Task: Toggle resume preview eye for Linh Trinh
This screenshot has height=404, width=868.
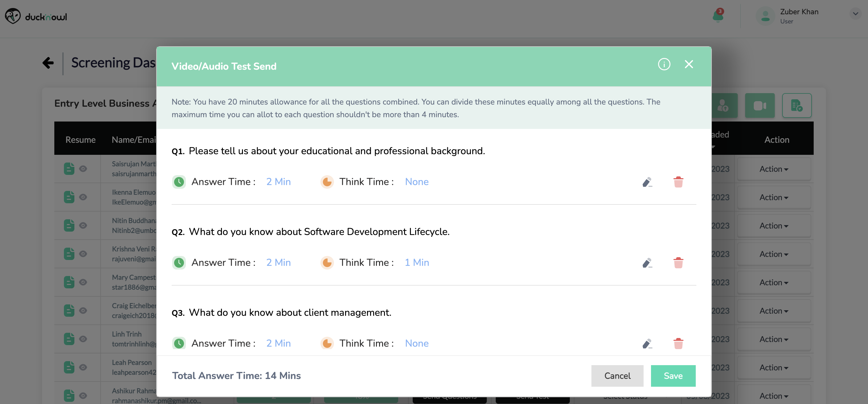Action: point(83,339)
